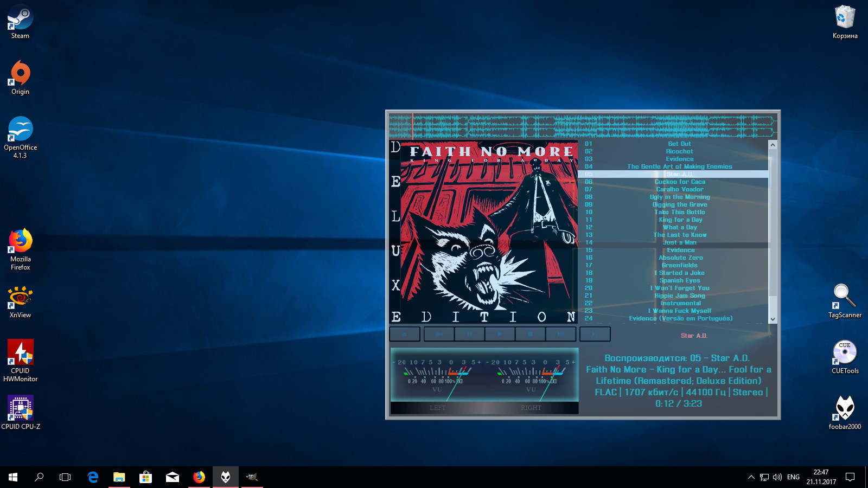Screen dimensions: 868x488
Task: Open the volume control in system tray
Action: [777, 477]
